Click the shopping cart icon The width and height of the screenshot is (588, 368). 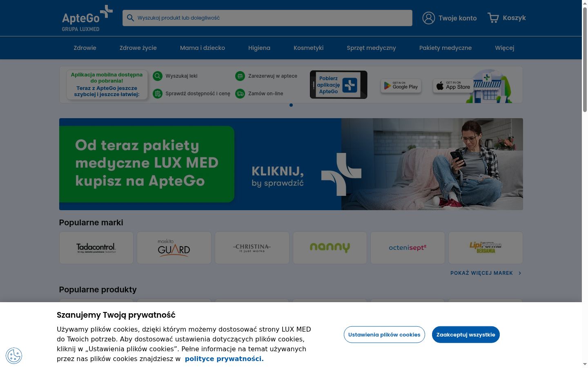493,18
